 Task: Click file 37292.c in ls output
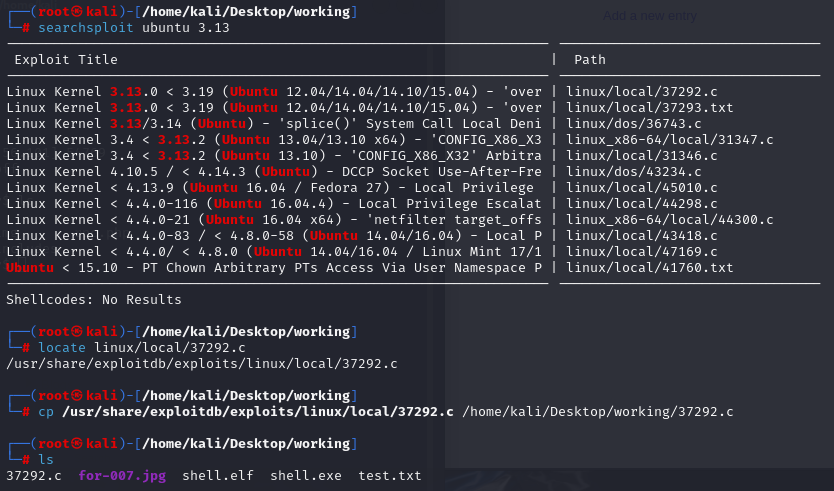(x=34, y=475)
